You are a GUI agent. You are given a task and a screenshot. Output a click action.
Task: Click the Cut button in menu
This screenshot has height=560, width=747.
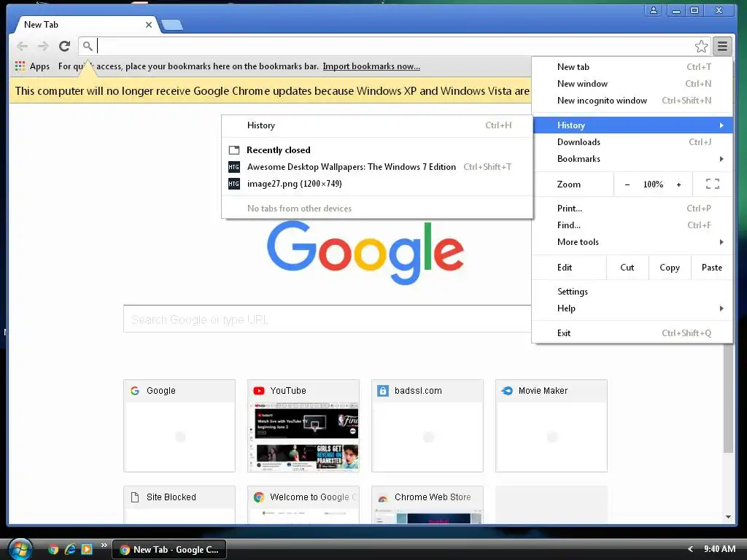point(627,267)
